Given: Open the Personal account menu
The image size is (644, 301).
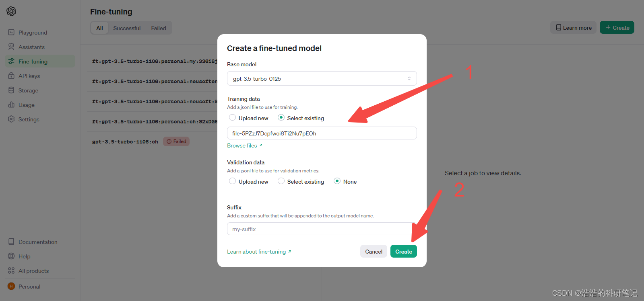Looking at the screenshot, I should coord(40,287).
